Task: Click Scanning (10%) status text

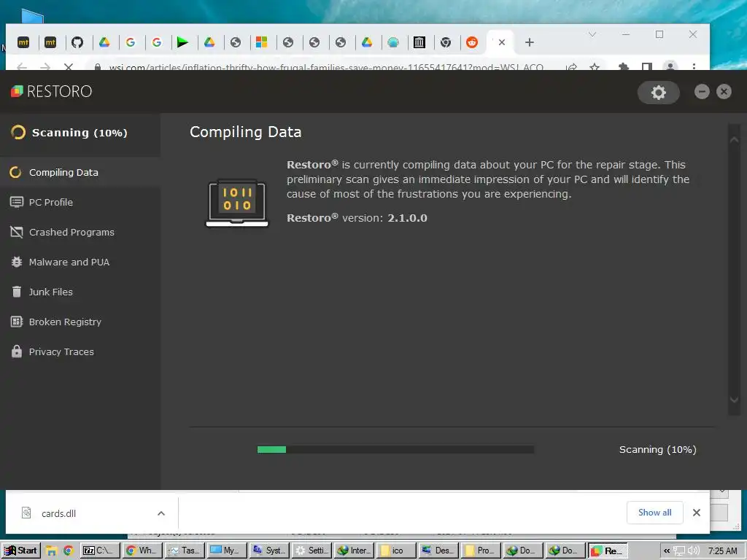Action: pos(657,449)
